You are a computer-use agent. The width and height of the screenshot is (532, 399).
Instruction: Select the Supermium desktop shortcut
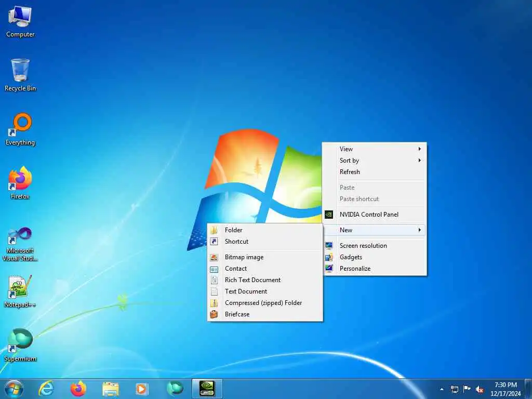pos(20,345)
